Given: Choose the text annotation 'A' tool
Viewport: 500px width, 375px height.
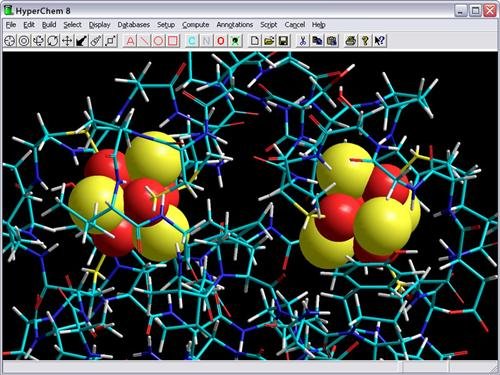Looking at the screenshot, I should 130,41.
